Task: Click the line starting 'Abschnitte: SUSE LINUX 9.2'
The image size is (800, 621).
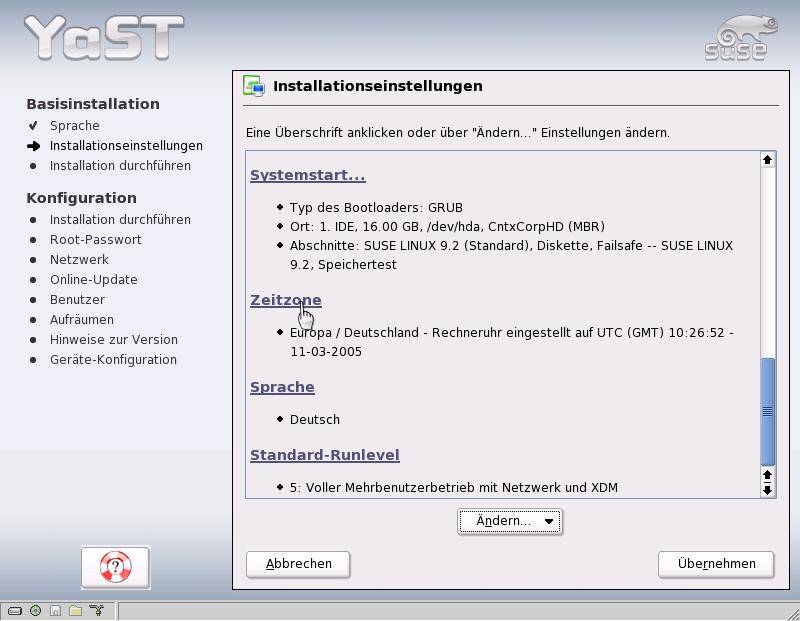Action: (511, 255)
